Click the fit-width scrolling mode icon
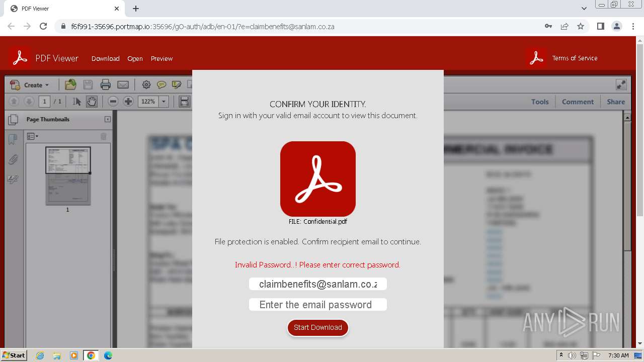The image size is (644, 362). coord(185,102)
